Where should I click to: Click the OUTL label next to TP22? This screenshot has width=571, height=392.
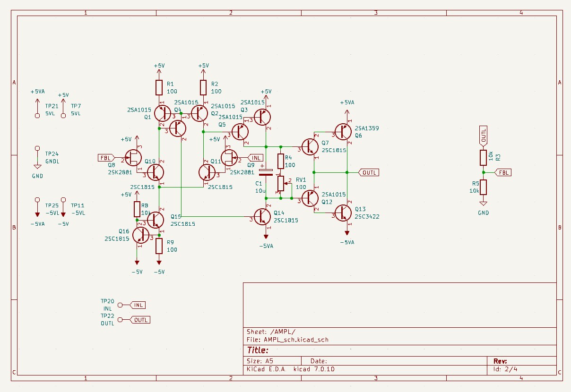pos(140,320)
